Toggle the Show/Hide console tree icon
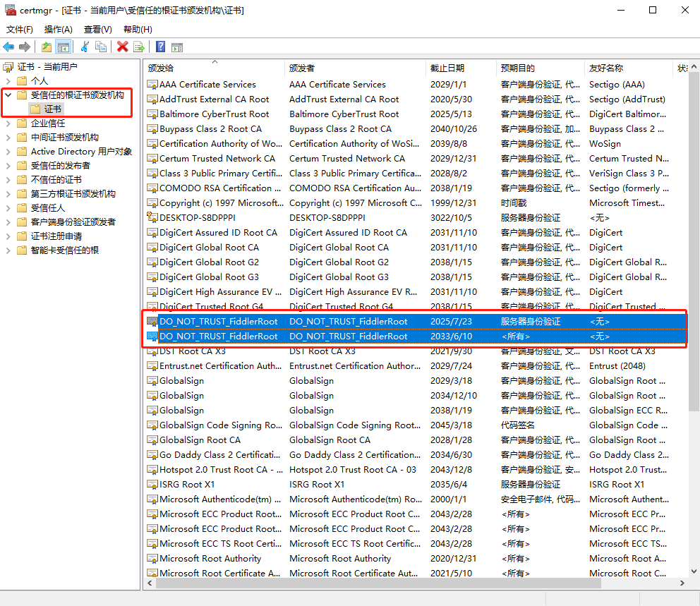The image size is (700, 606). point(64,47)
